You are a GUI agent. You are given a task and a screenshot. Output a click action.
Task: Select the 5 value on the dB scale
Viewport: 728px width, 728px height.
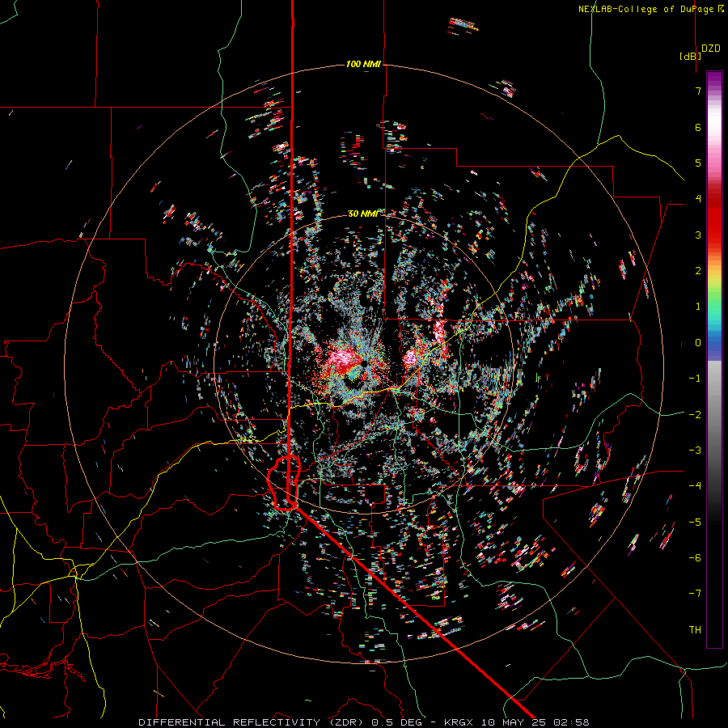click(x=698, y=163)
